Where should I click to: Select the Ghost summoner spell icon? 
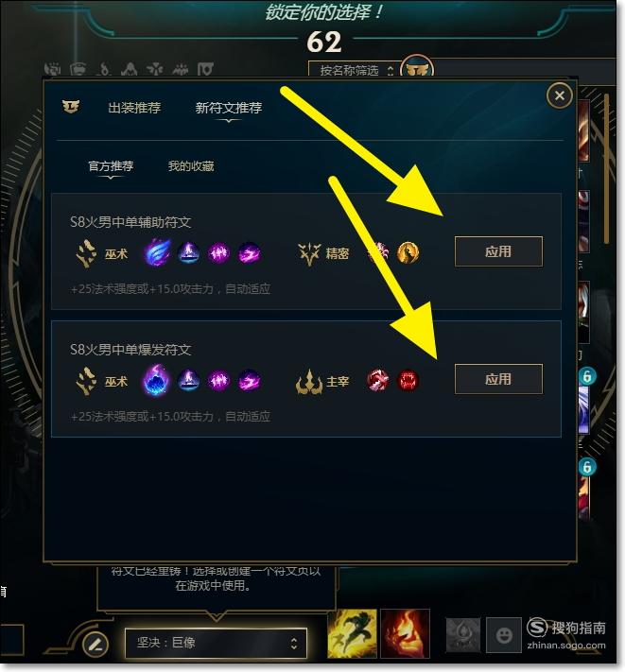[353, 633]
